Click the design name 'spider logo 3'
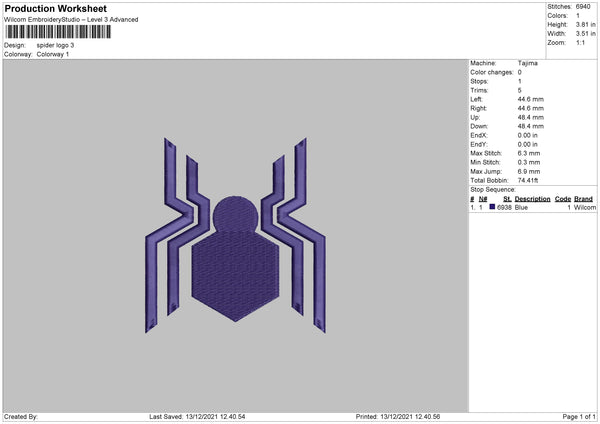The width and height of the screenshot is (600, 424). pyautogui.click(x=55, y=45)
